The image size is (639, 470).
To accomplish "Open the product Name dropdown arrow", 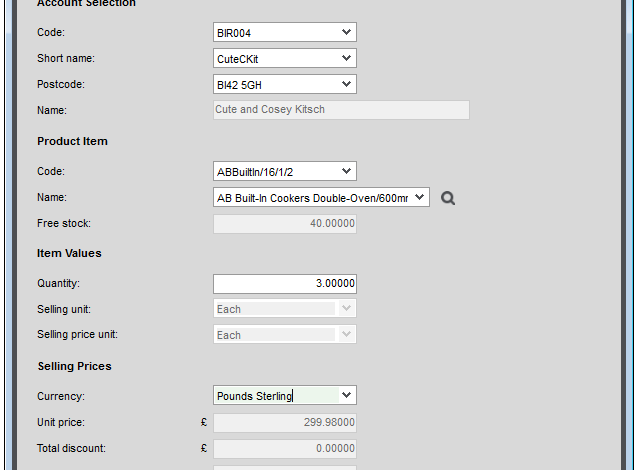I will [419, 197].
